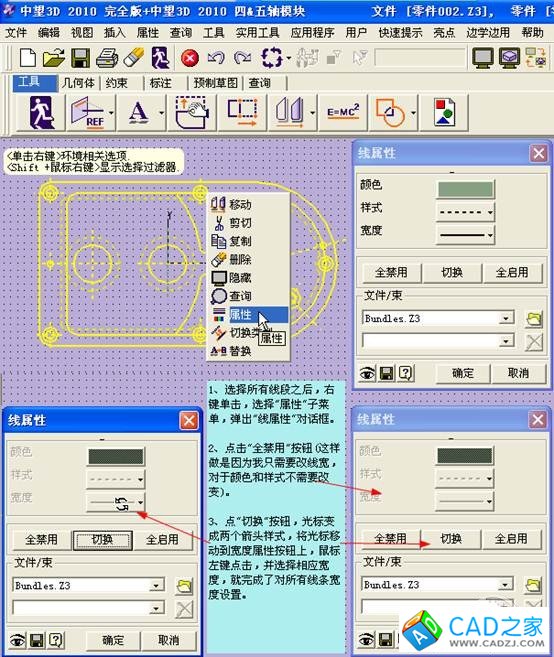Choose 属性 in the context menu

click(249, 314)
